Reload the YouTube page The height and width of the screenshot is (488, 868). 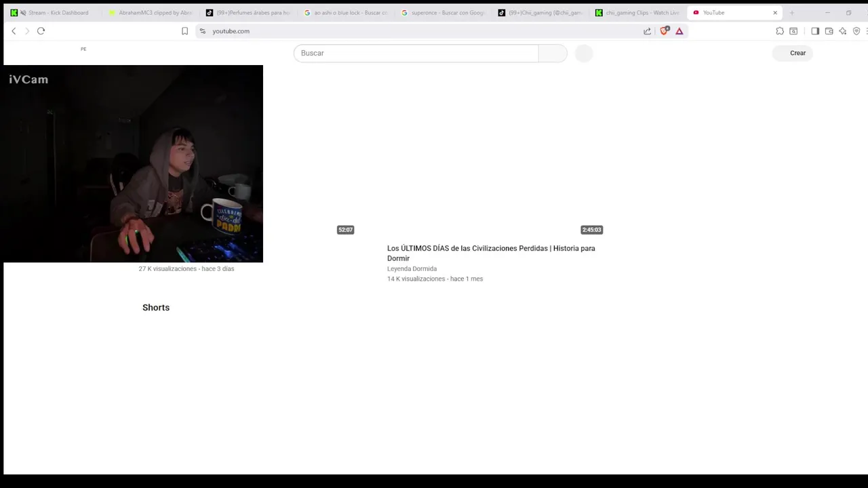tap(41, 31)
